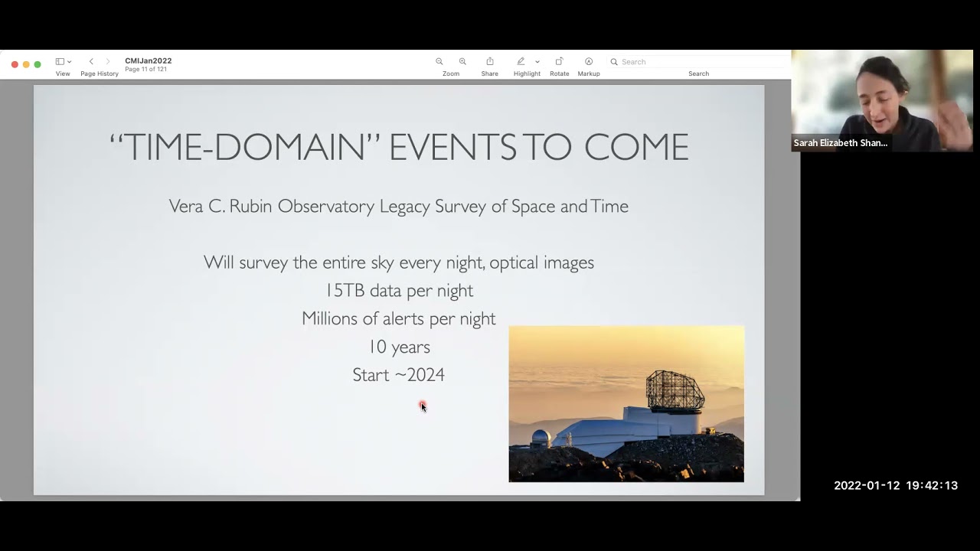Screen dimensions: 980x551
Task: Click the 'Sarah Elizabeth Shan...' name label
Action: click(x=841, y=143)
